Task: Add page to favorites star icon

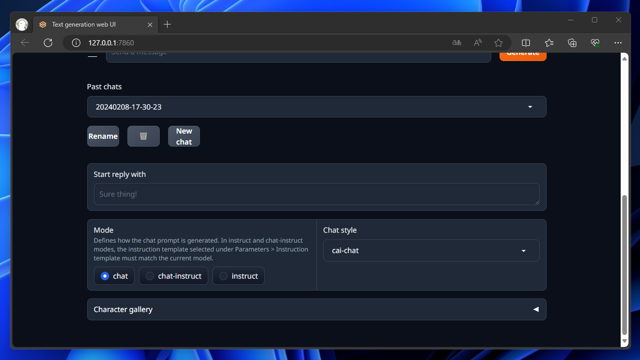Action: point(498,43)
